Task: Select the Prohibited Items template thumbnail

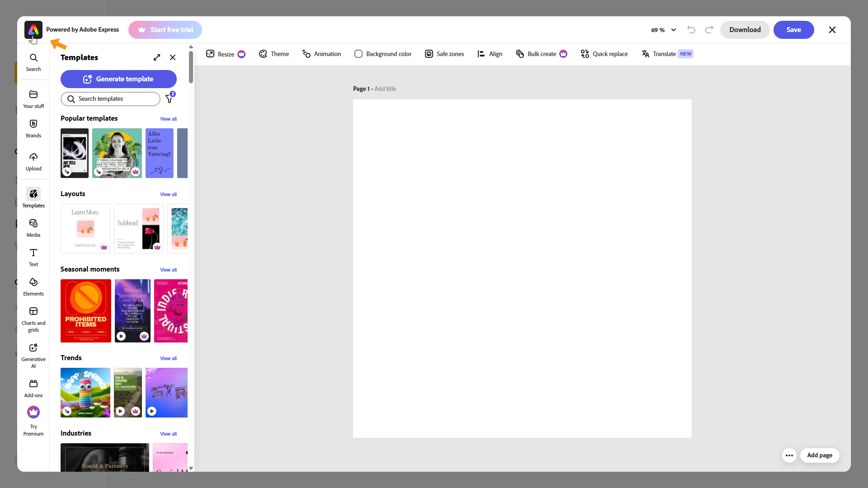Action: pos(85,310)
